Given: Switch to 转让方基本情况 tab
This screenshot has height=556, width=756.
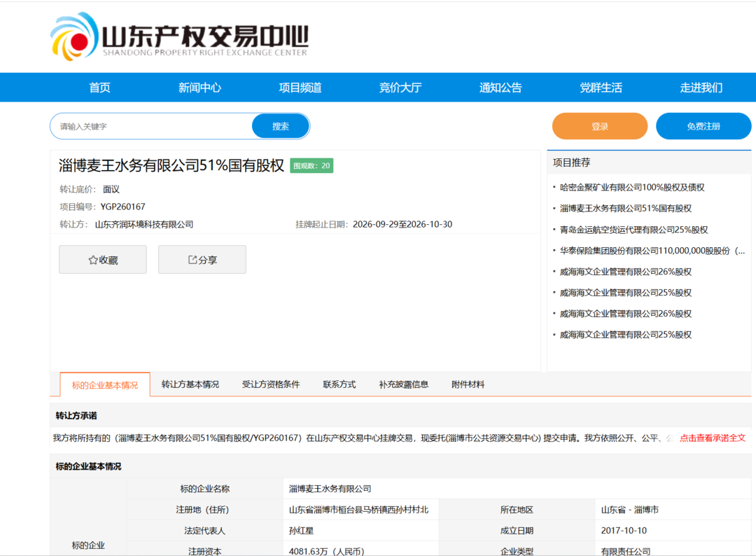Looking at the screenshot, I should tap(190, 384).
